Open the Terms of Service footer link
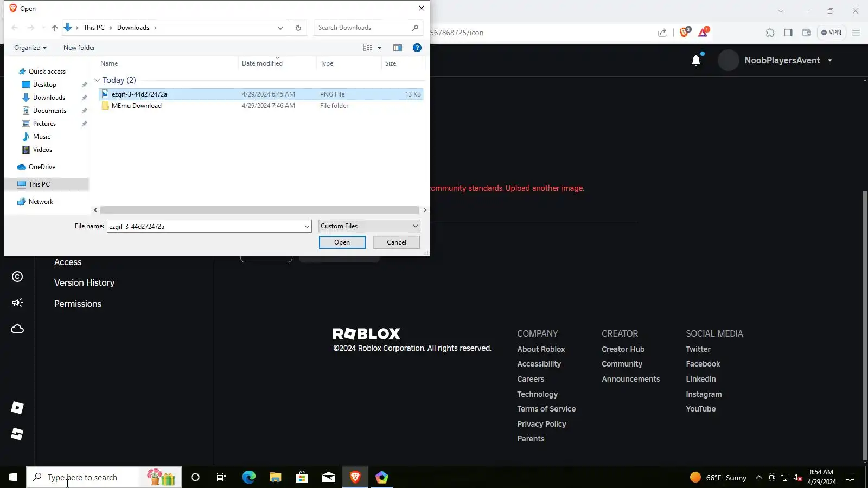 click(x=546, y=409)
